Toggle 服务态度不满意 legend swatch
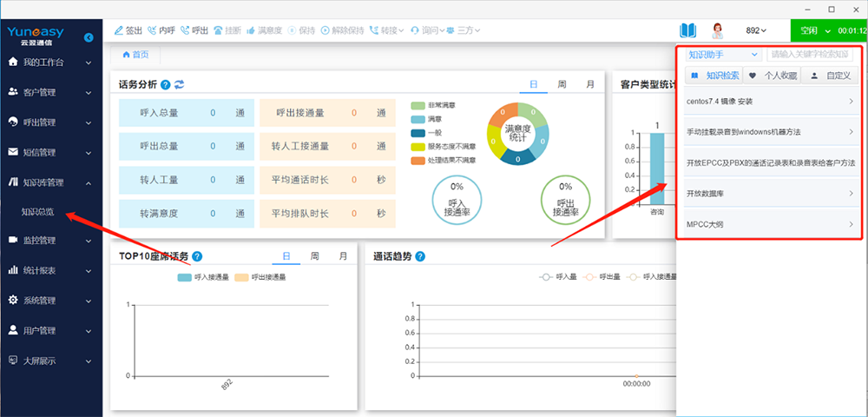 (418, 147)
